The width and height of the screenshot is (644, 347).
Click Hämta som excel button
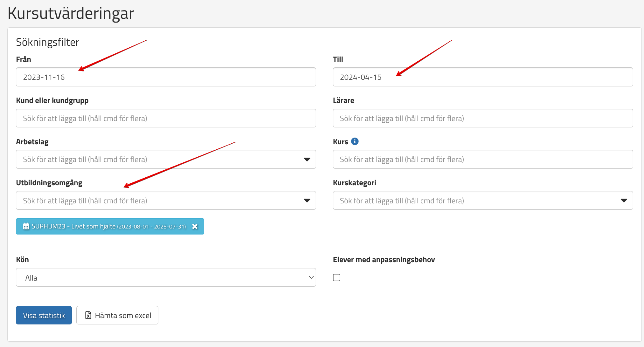pos(117,315)
